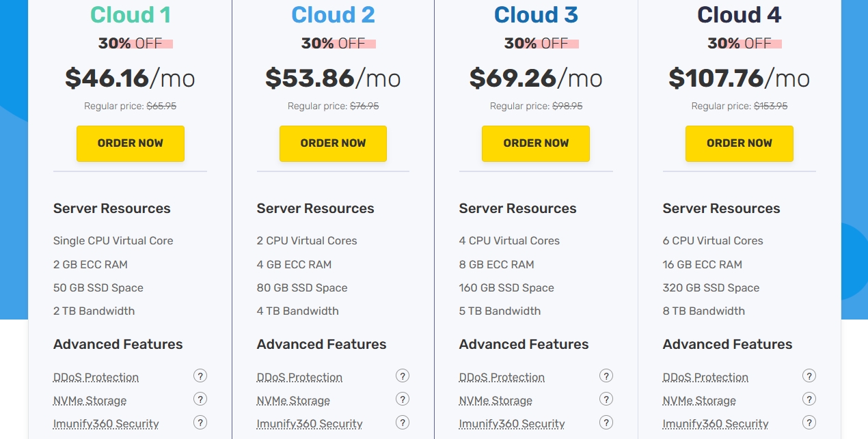
Task: Click DDoS Protection link under Cloud 1
Action: pos(96,378)
